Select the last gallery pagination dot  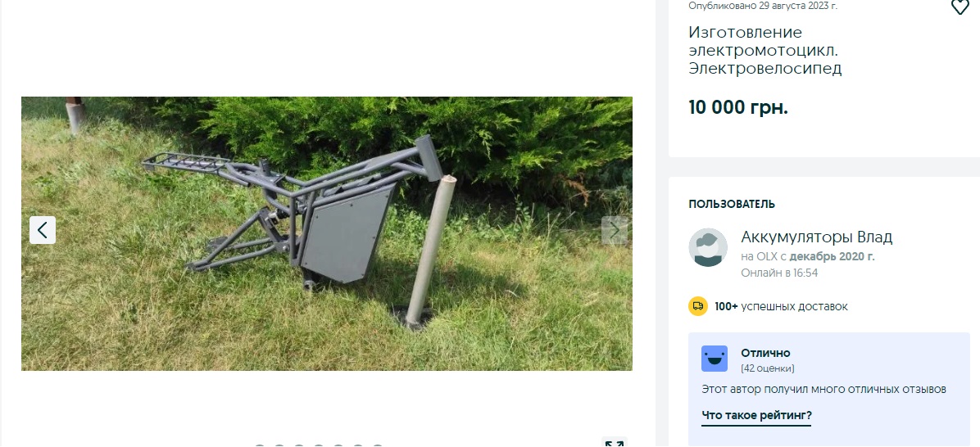pos(378,445)
